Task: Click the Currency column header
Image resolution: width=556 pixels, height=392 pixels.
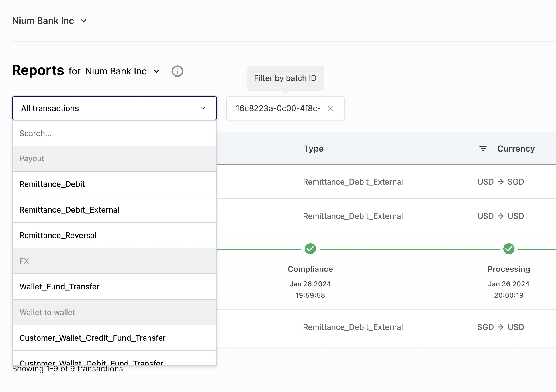Action: point(516,149)
